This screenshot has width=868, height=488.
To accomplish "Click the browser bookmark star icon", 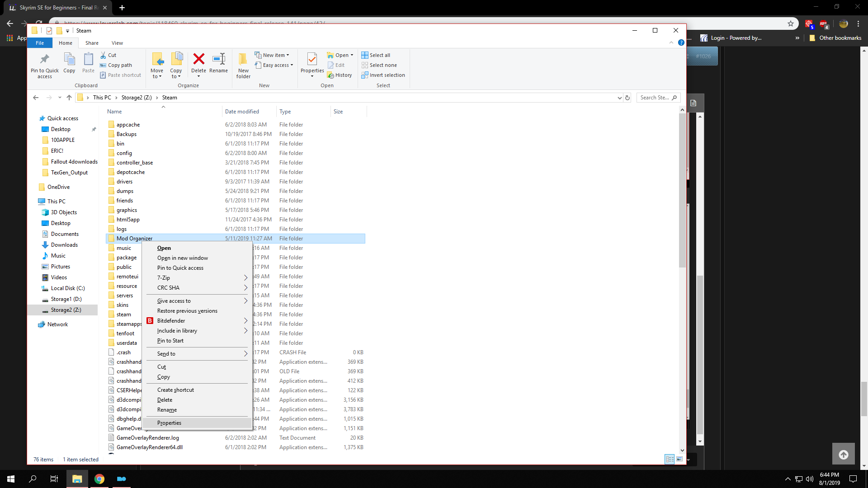I will pyautogui.click(x=791, y=23).
